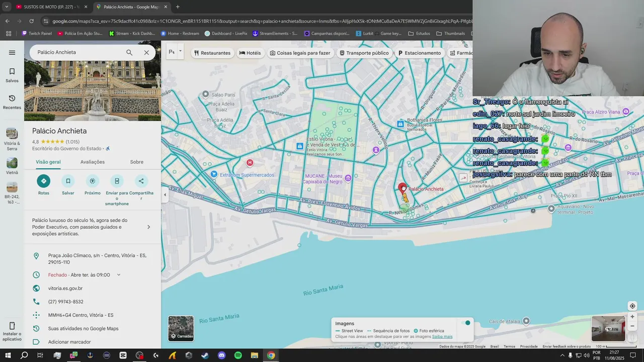Open the Thumbnails bookmarks folder
The image size is (644, 362).
(451, 34)
